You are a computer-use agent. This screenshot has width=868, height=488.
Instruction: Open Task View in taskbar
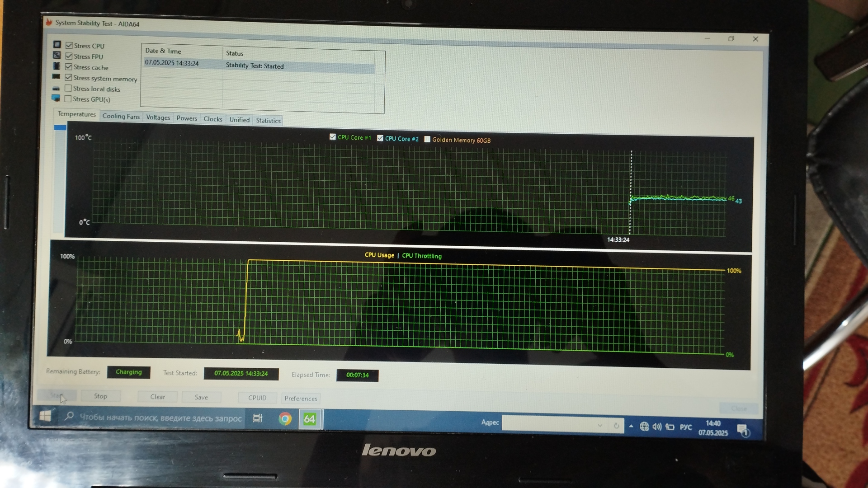(258, 418)
